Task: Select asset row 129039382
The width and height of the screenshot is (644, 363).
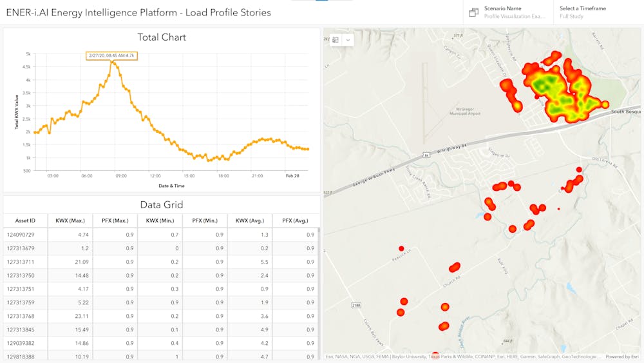Action: click(x=160, y=343)
